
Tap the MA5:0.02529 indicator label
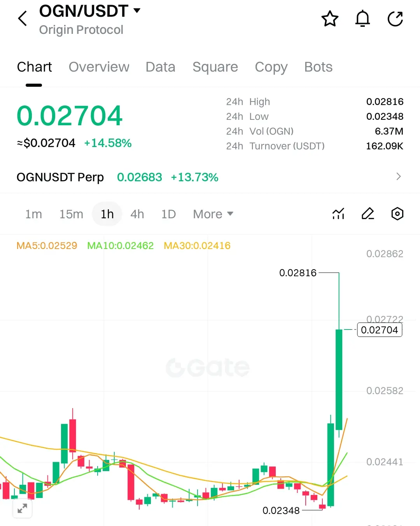tap(47, 245)
